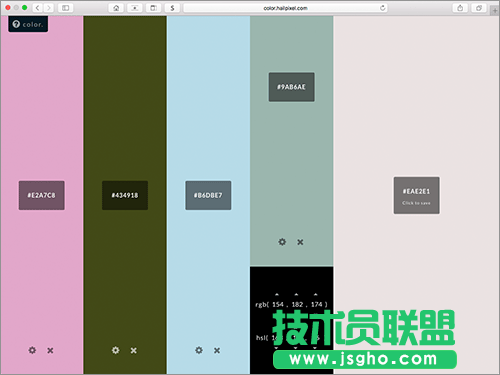Click the color.hailpixel.com address bar

[x=285, y=8]
